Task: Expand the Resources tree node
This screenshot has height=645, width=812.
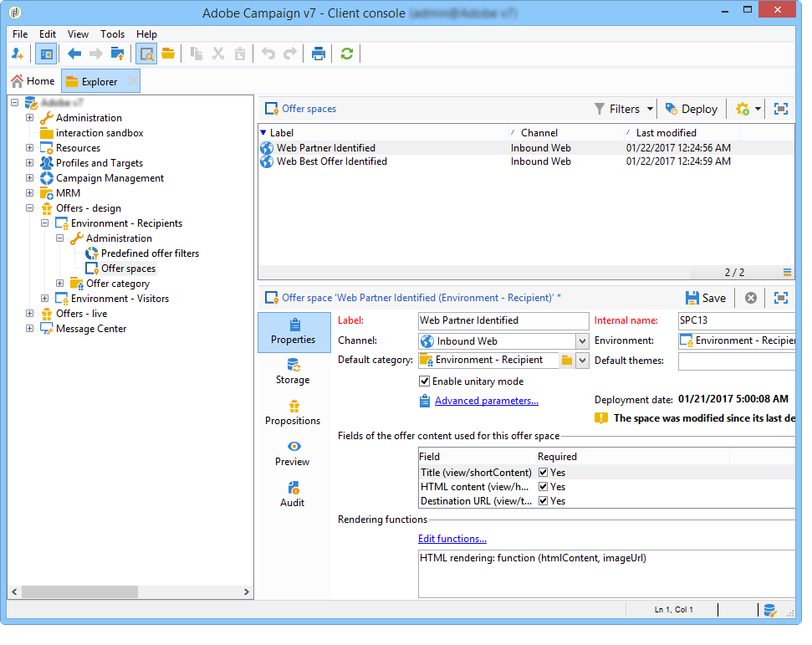Action: pyautogui.click(x=29, y=148)
